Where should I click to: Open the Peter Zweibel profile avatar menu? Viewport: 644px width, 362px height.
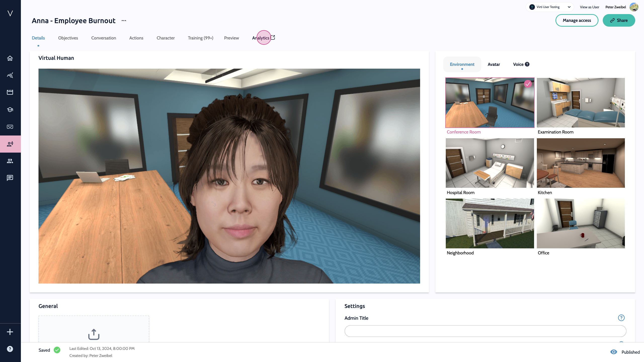click(634, 7)
